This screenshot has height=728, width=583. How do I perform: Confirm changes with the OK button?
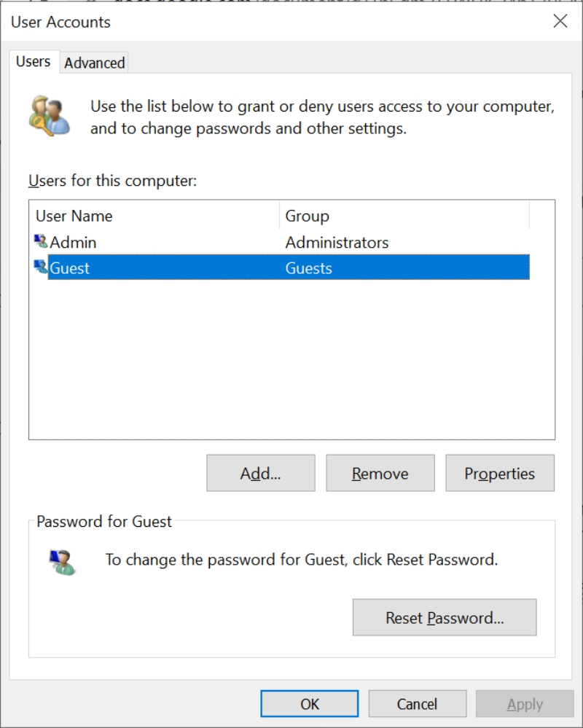[309, 703]
